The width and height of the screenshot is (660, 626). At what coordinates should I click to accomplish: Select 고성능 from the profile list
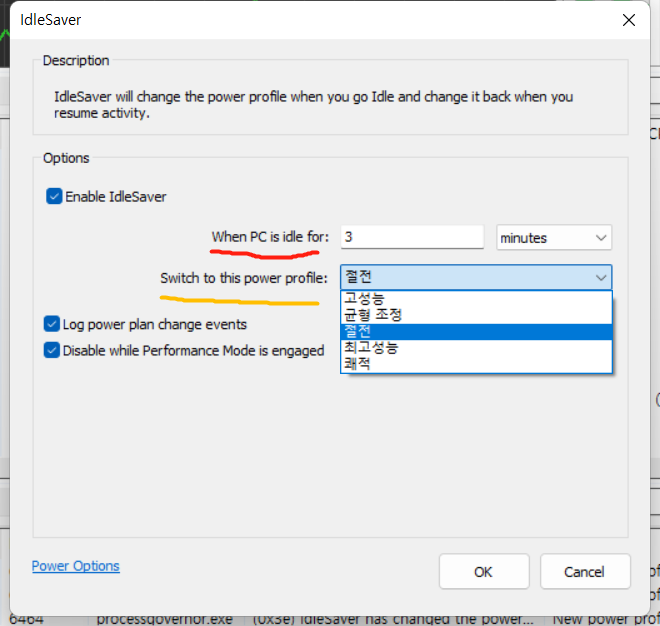[x=476, y=299]
